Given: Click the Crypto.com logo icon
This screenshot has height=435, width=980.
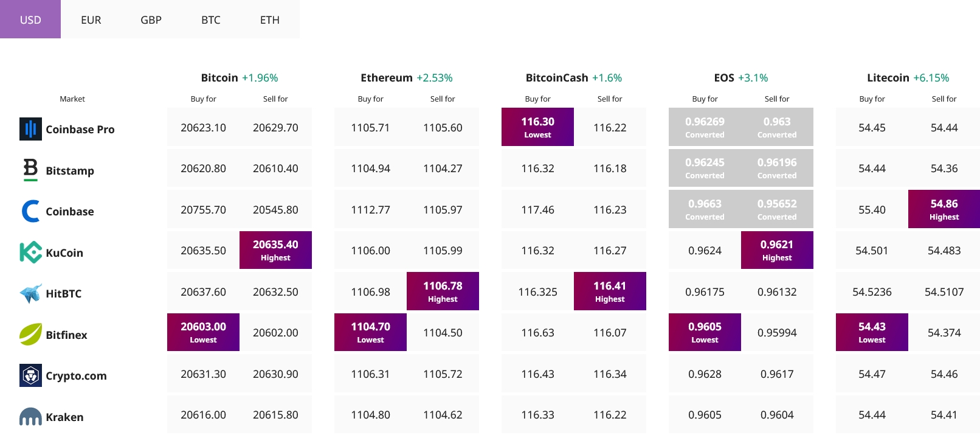Looking at the screenshot, I should (x=30, y=375).
